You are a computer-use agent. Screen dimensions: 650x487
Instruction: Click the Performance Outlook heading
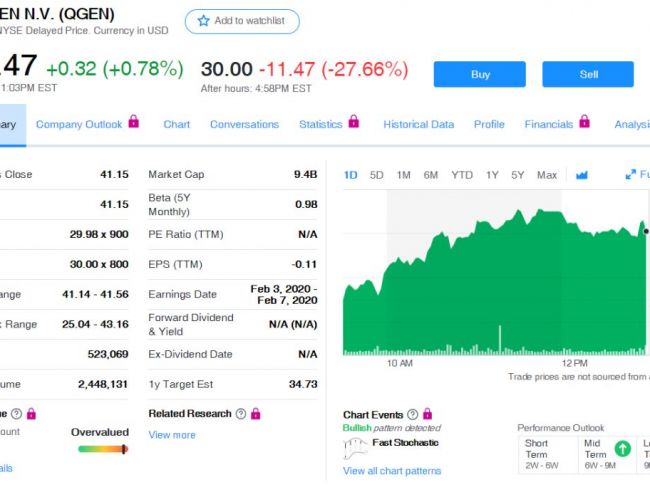click(x=560, y=428)
